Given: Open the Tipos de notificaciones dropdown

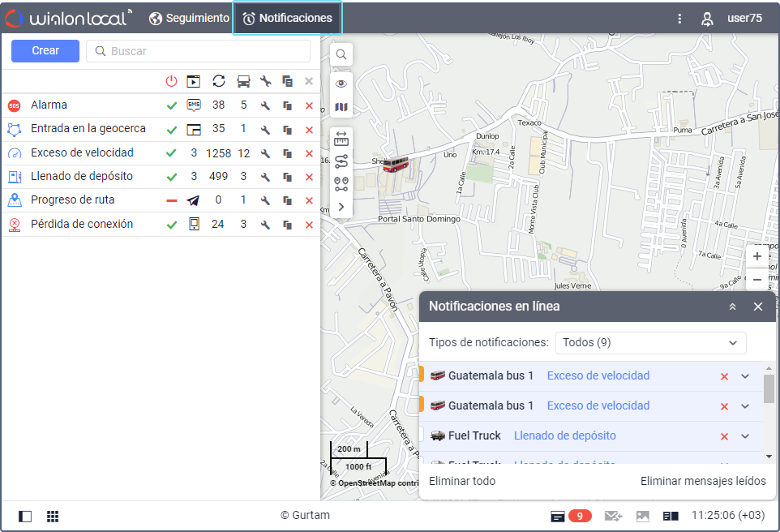Looking at the screenshot, I should [x=650, y=343].
